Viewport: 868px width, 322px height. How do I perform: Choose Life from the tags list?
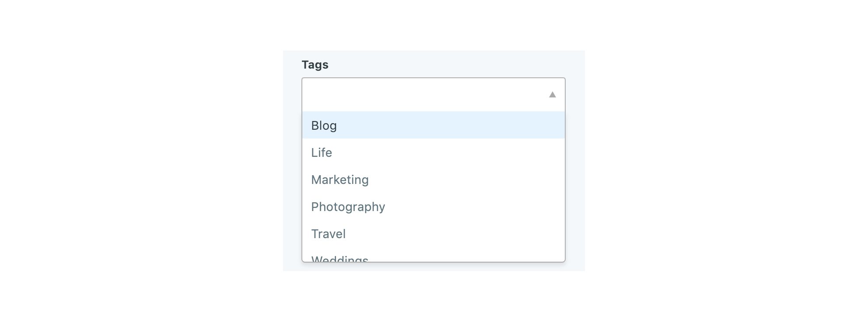click(322, 152)
